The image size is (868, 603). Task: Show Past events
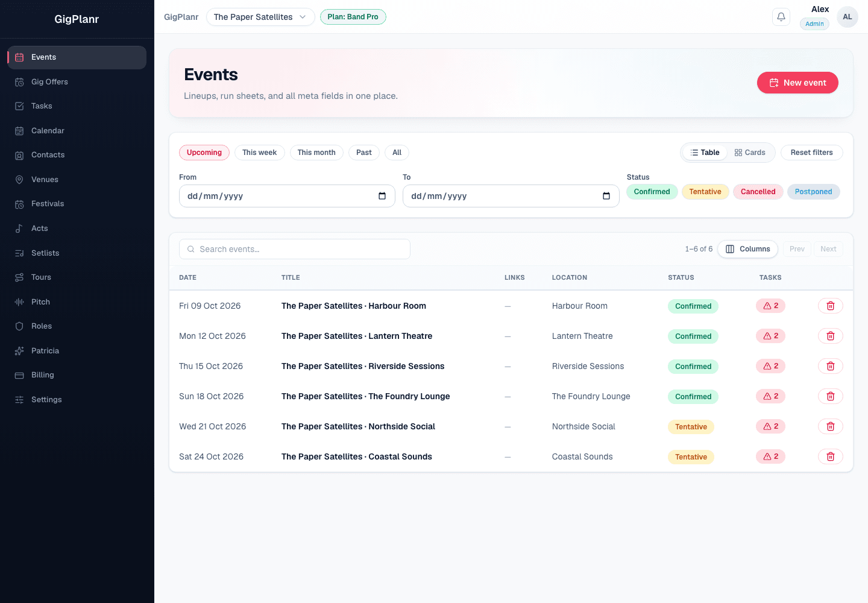(x=364, y=153)
